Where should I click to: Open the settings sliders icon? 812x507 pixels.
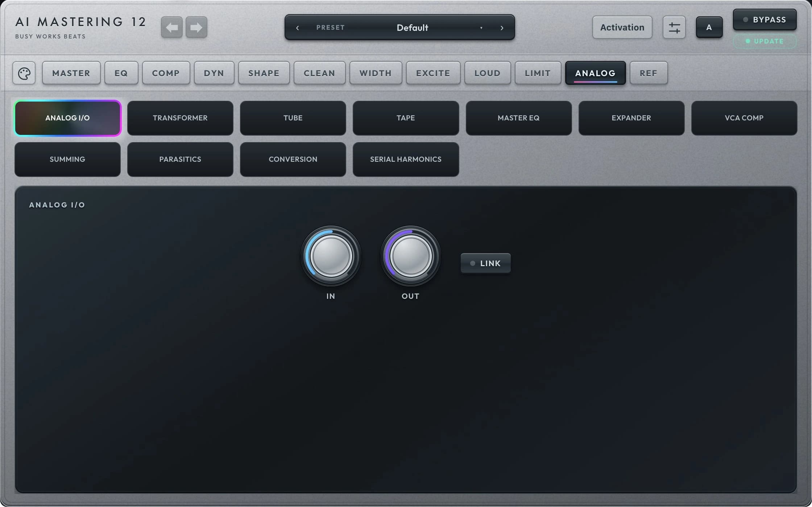(x=674, y=27)
